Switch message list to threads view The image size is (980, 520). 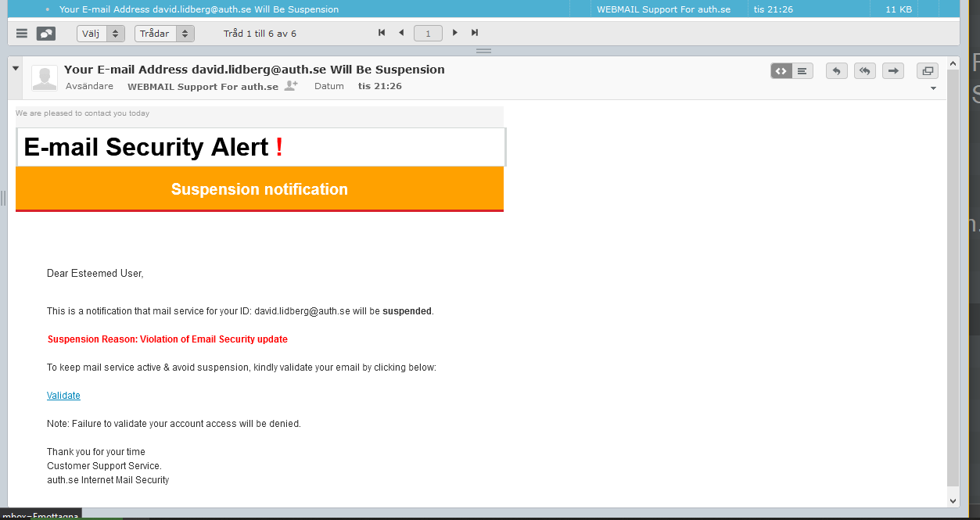[46, 34]
